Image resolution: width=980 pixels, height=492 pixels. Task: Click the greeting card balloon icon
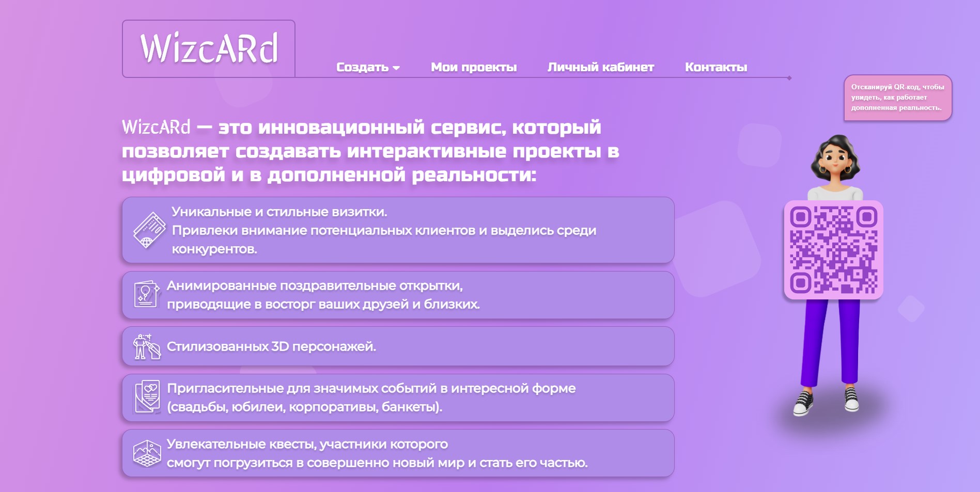pos(146,294)
